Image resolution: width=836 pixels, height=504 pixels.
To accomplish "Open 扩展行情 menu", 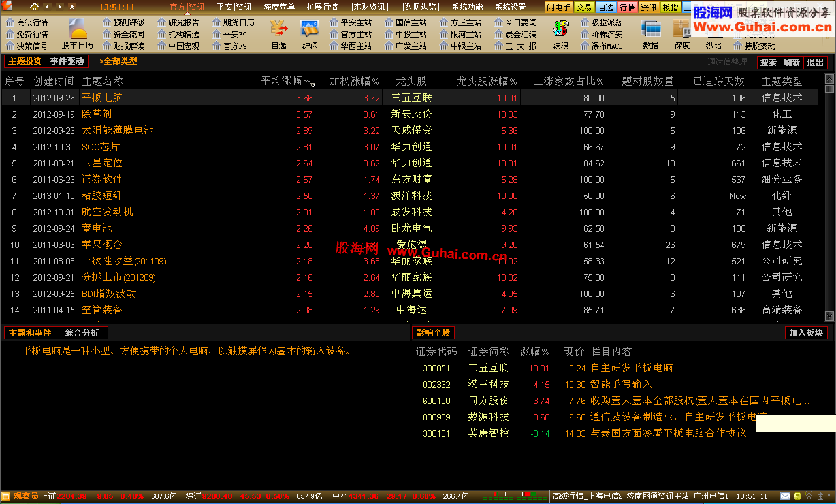I will tap(322, 7).
